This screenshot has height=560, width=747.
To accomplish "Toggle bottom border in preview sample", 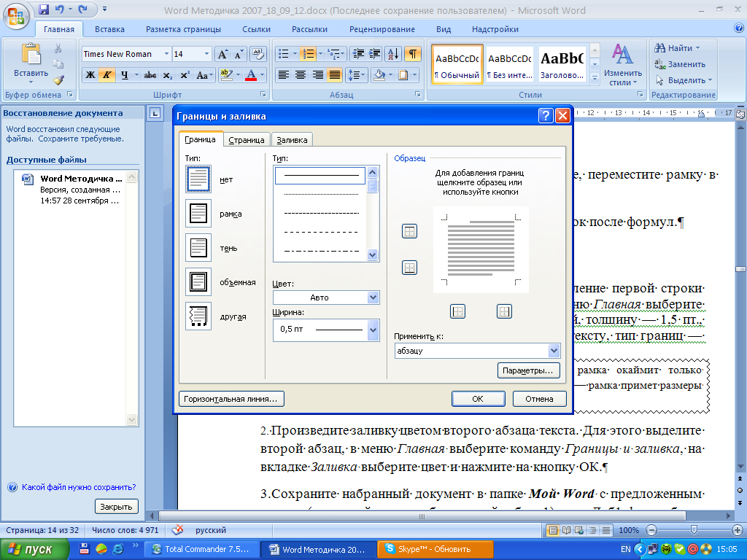I will (x=409, y=268).
